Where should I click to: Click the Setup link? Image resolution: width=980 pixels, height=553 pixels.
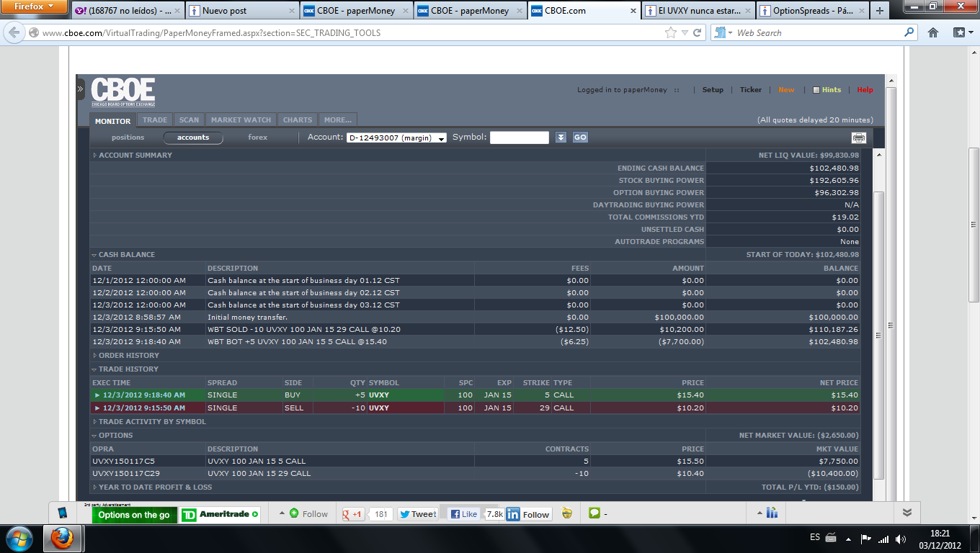(x=713, y=90)
